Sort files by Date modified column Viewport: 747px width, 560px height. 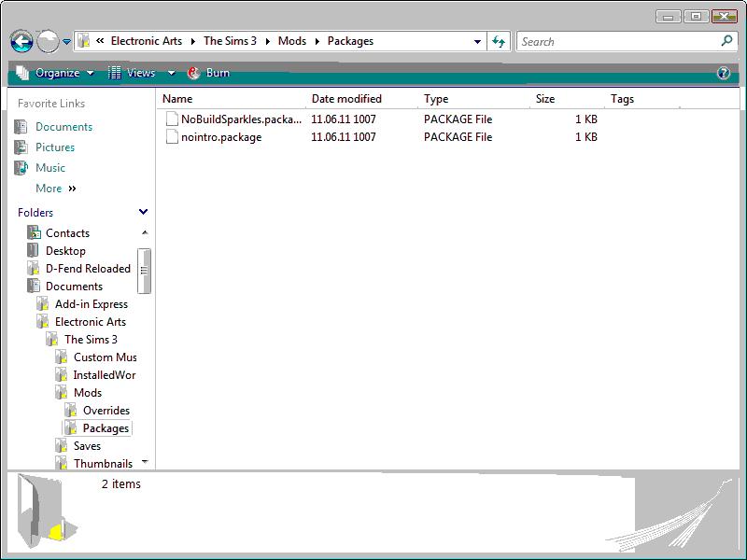click(x=346, y=99)
